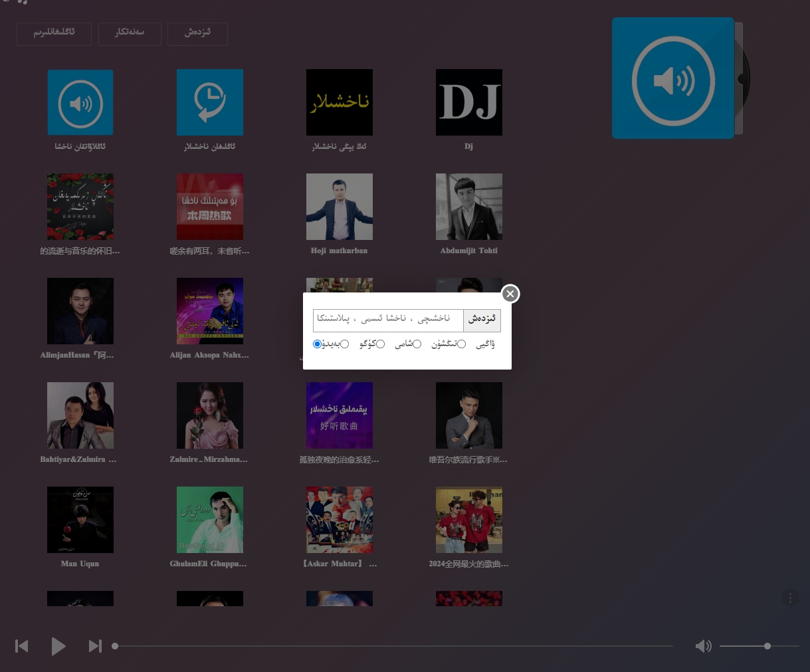Open the blue clock history playlist icon
Viewport: 810px width, 672px height.
pos(210,102)
